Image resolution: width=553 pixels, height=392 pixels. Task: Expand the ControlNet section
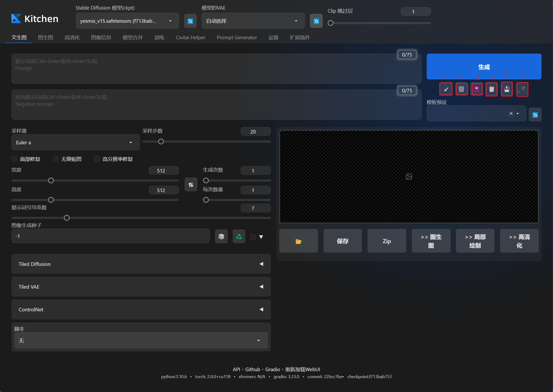[141, 309]
